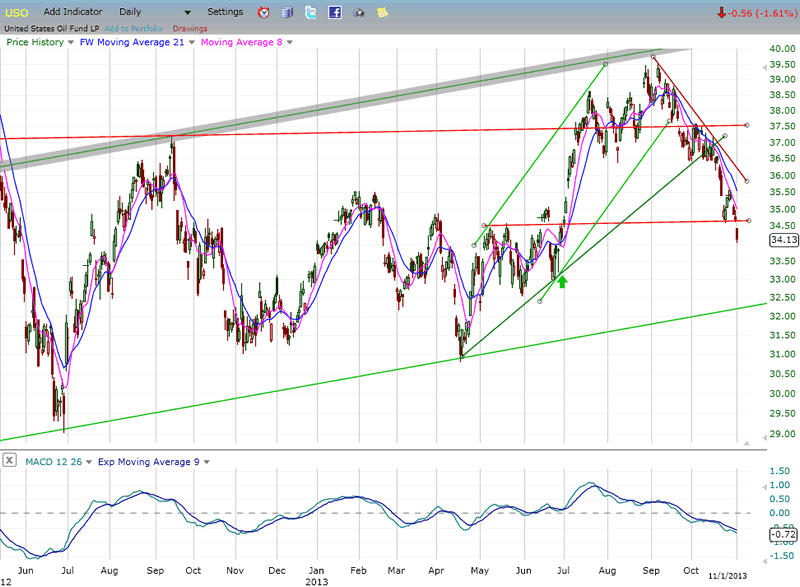Close the MACD indicator panel
Image resolution: width=800 pixels, height=587 pixels.
coord(9,460)
